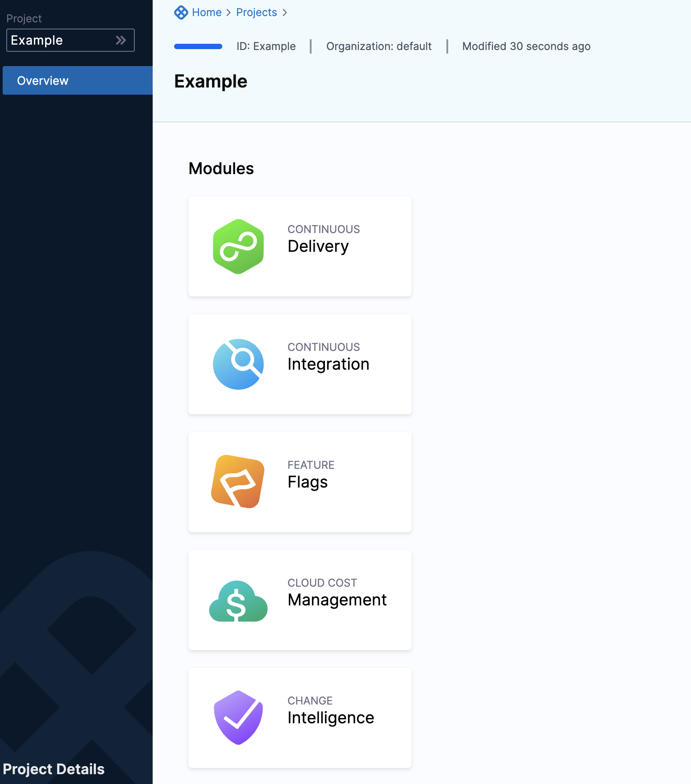Click the blue project color bar
Image resolution: width=691 pixels, height=784 pixels.
(x=198, y=46)
